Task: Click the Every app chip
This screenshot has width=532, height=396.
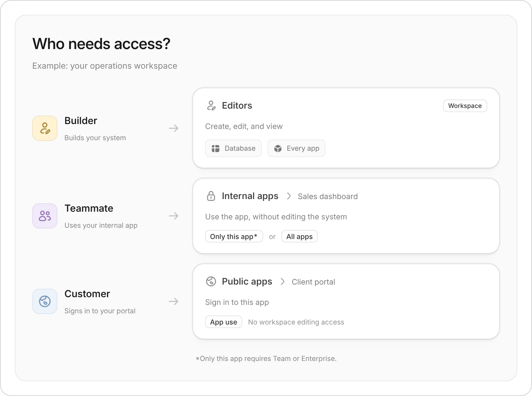Action: (x=296, y=148)
